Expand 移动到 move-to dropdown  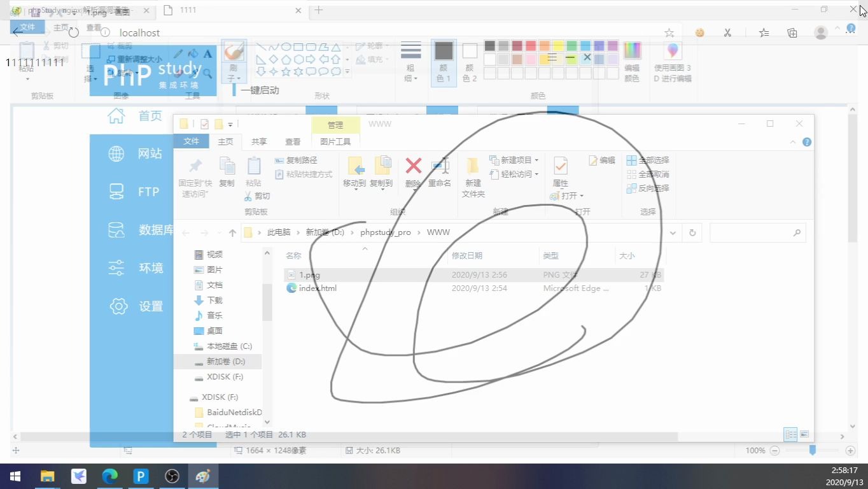[354, 188]
